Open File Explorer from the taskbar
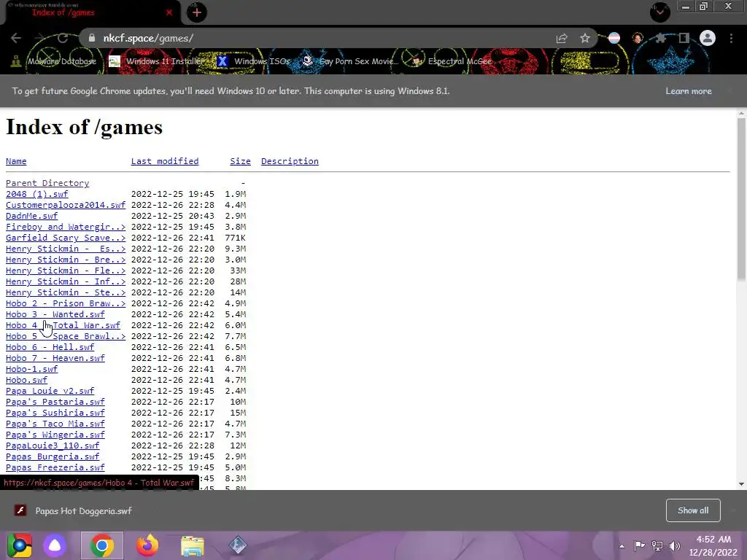Image resolution: width=747 pixels, height=560 pixels. 193,545
